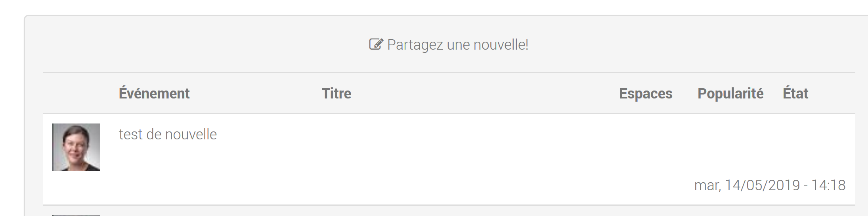This screenshot has height=216, width=868.
Task: Select the Espaces column header
Action: tap(646, 94)
